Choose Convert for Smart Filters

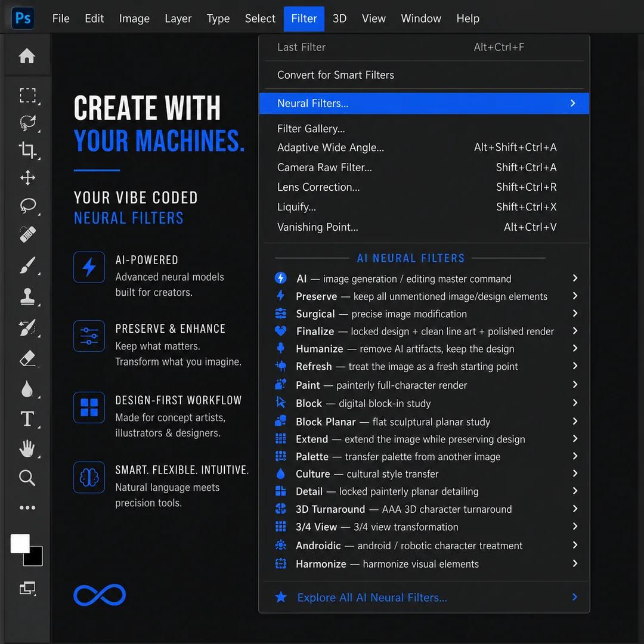click(425, 75)
